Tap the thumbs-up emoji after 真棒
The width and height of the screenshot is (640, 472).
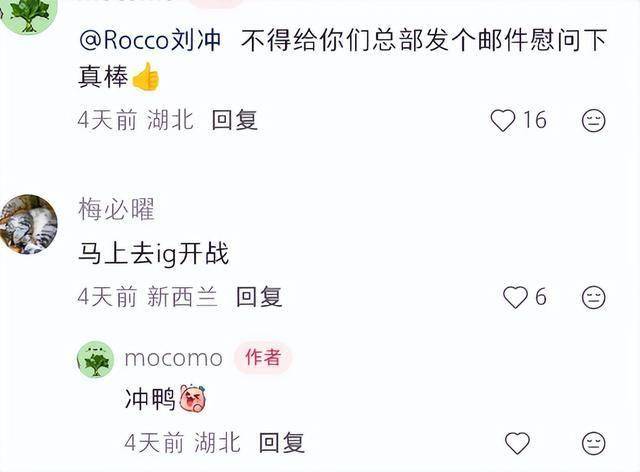tap(146, 76)
